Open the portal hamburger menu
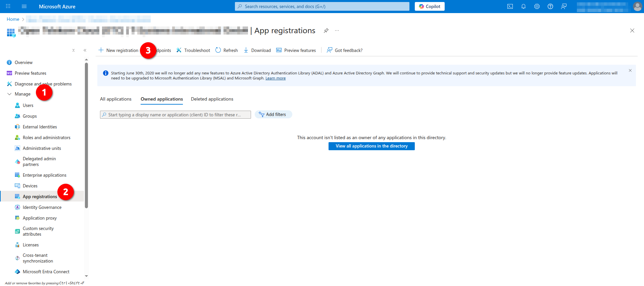Screen dimensions: 644x286 (x=24, y=6)
